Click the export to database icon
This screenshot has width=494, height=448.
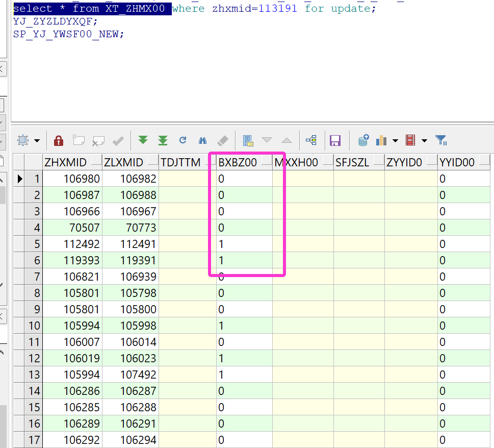[363, 140]
